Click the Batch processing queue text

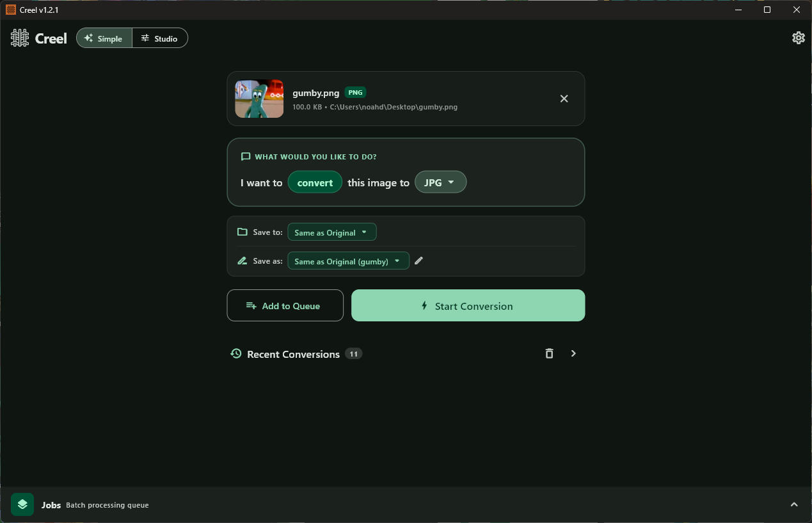(107, 505)
